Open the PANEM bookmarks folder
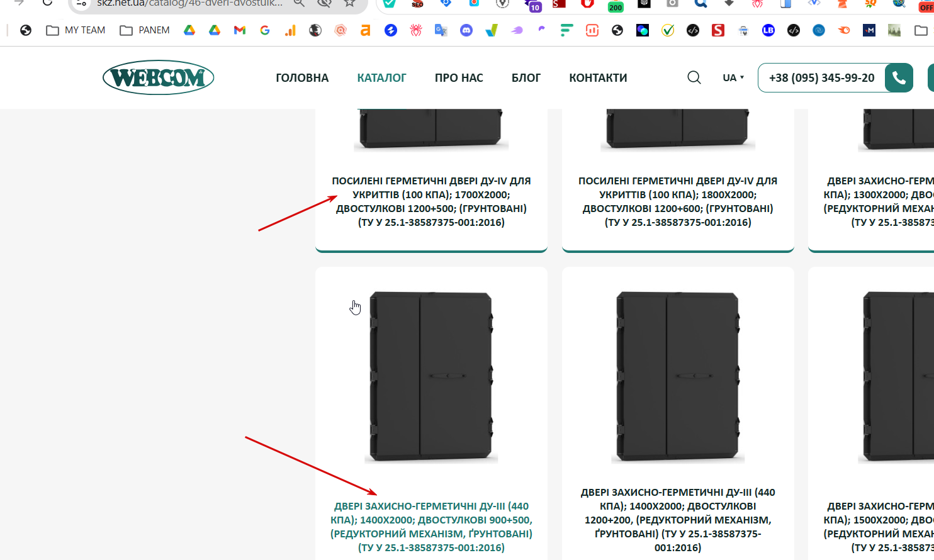Viewport: 934px width, 560px height. (145, 30)
